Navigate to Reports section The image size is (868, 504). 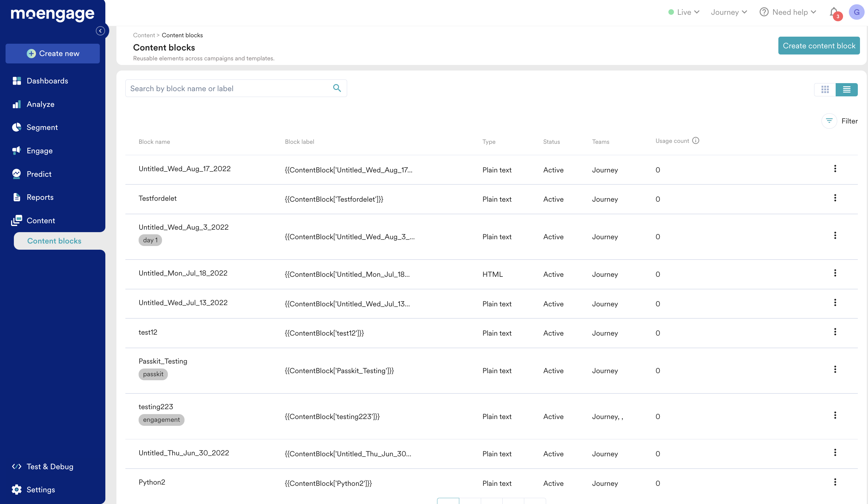[x=40, y=197]
